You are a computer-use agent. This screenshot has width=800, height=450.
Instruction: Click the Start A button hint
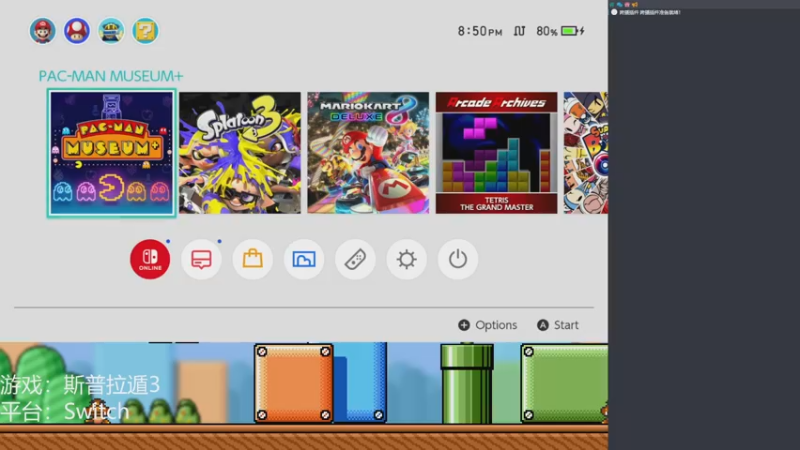coord(558,325)
